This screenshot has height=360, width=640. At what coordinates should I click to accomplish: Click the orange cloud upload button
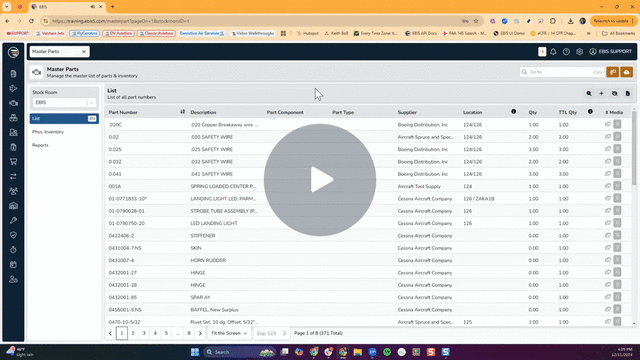tap(627, 72)
